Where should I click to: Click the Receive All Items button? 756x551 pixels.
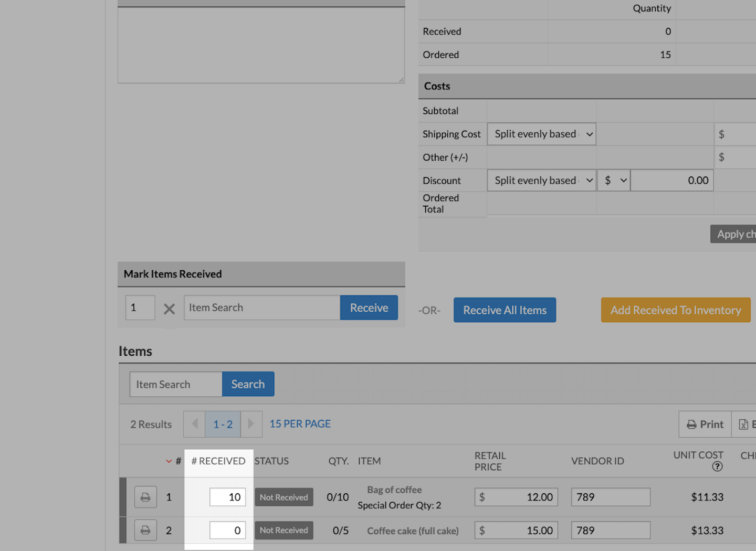505,310
